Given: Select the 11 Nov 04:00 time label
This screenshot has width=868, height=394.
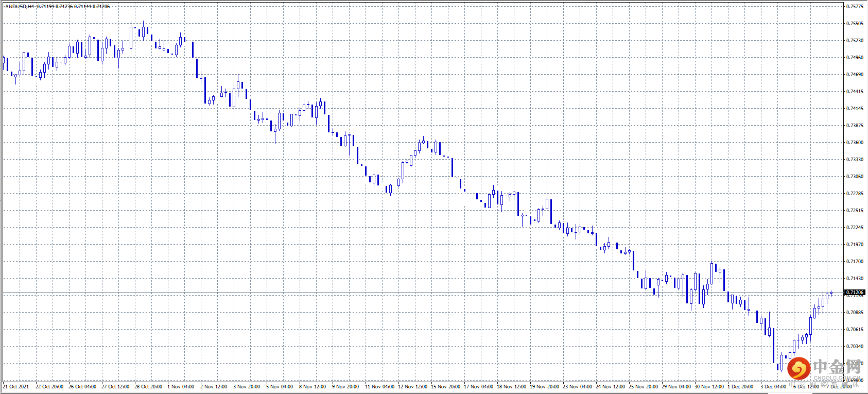Looking at the screenshot, I should [x=380, y=387].
